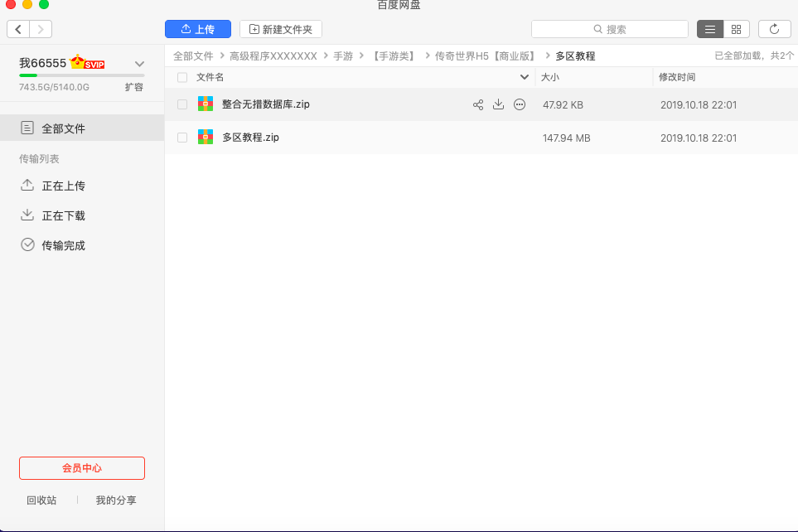
Task: Toggle the select-all checkbox in header
Action: point(182,77)
